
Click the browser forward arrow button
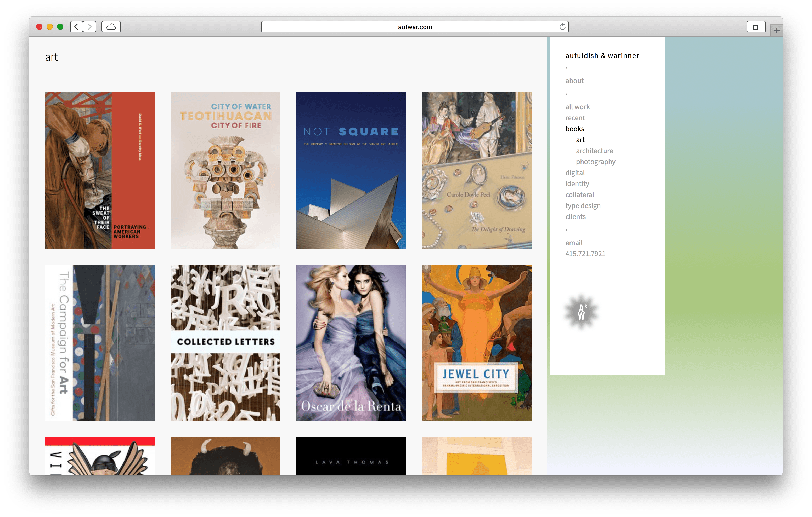tap(90, 27)
